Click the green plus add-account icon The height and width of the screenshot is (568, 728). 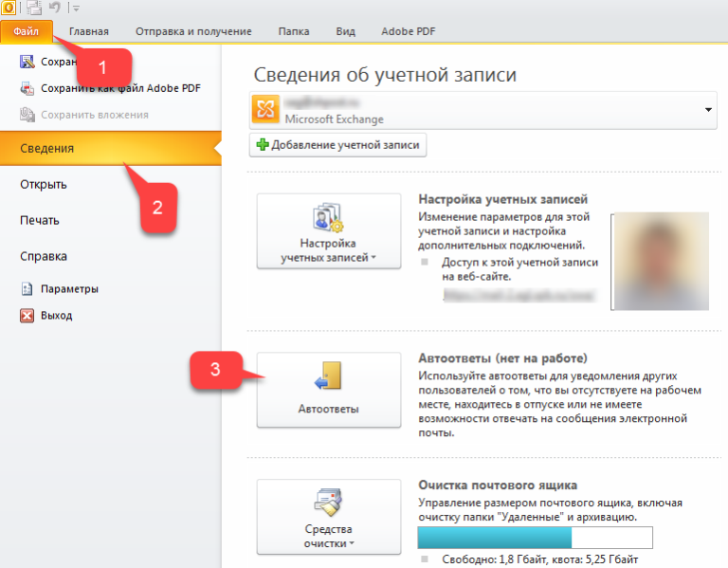pos(263,144)
